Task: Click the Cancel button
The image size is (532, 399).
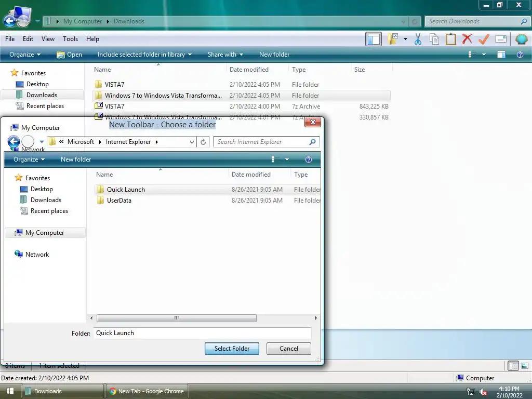Action: [289, 349]
